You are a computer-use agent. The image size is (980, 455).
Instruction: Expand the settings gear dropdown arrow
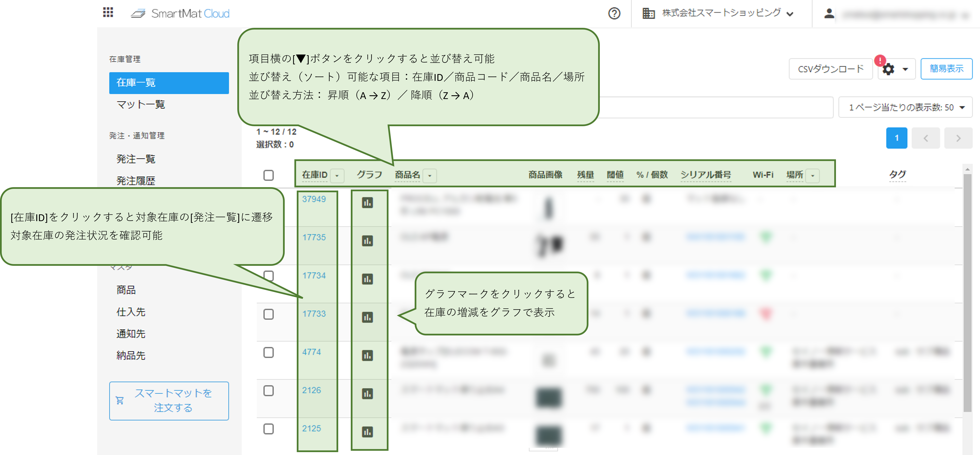coord(905,69)
